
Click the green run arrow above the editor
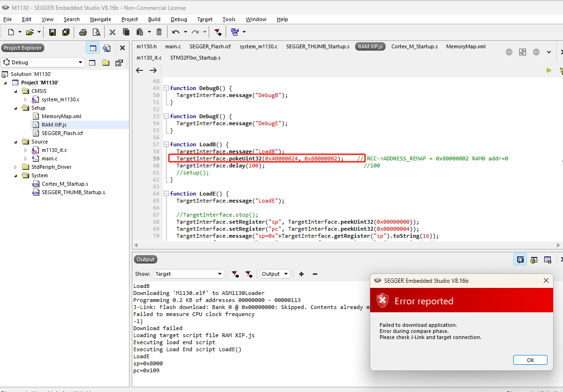(x=549, y=70)
